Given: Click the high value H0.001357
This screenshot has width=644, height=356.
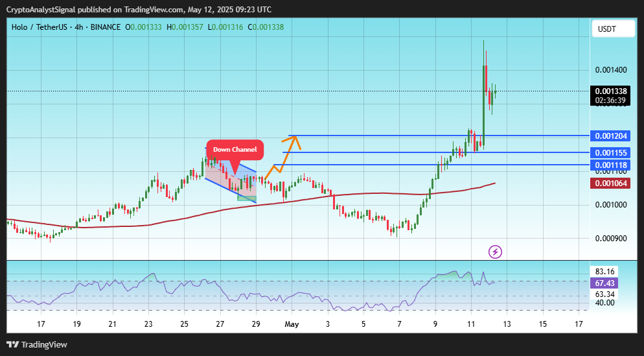Looking at the screenshot, I should pos(185,27).
